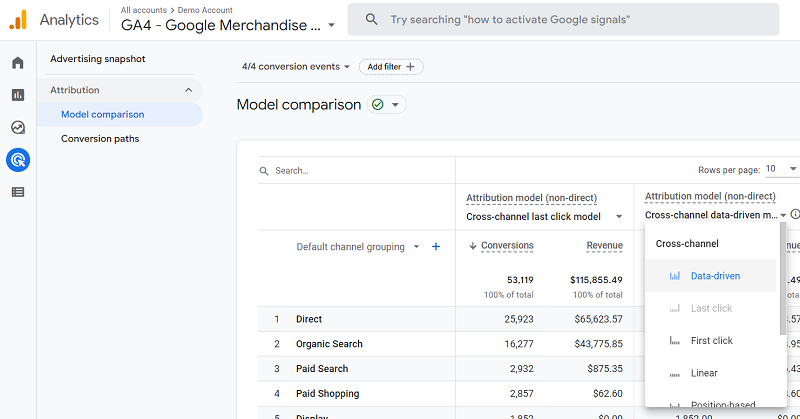This screenshot has height=419, width=800.
Task: Click the $875.35 revenue value
Action: [605, 369]
